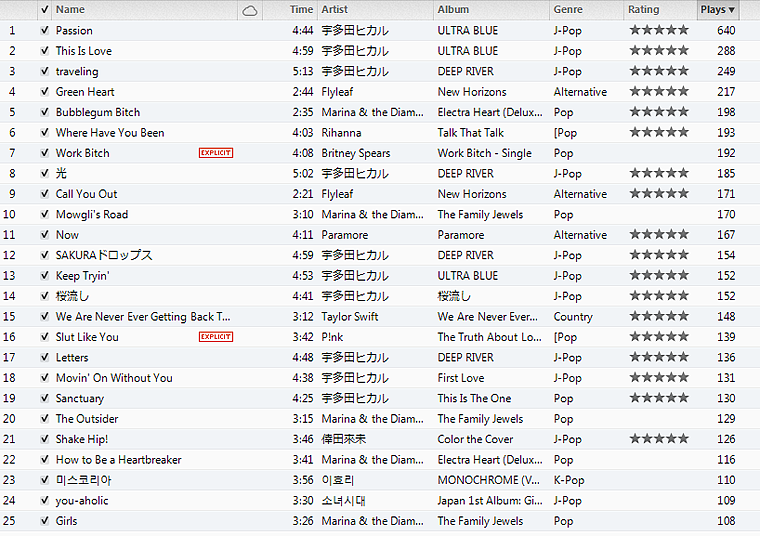Viewport: 760px width, 536px height.
Task: Uncheck the Mowgli's Road checkbox
Action: 45,214
